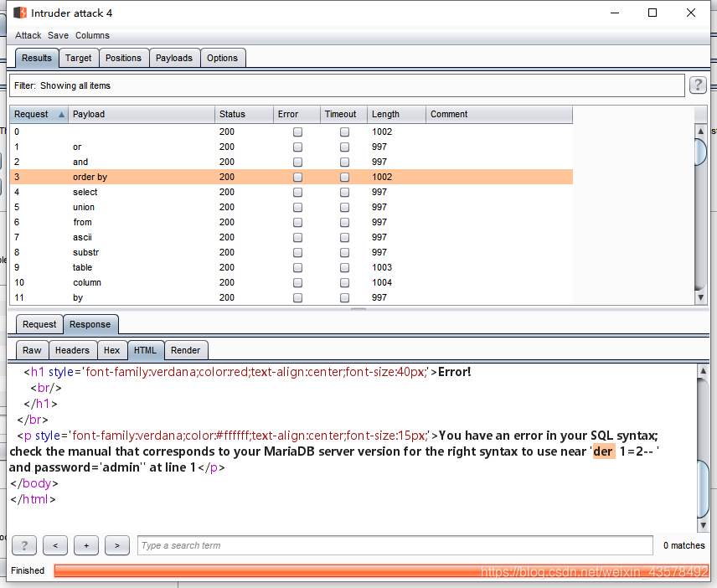The image size is (717, 588).
Task: Toggle Timeout checkbox for 'table' row
Action: tap(345, 267)
